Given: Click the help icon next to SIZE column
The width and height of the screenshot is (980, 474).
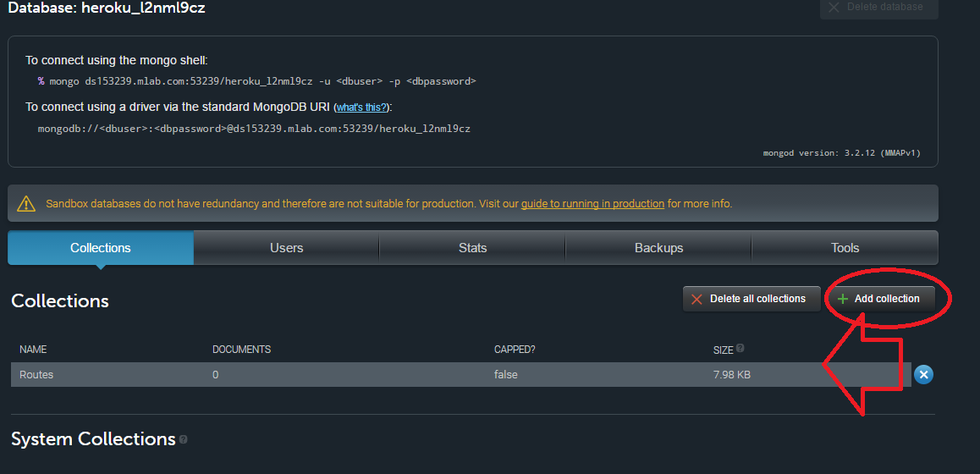Looking at the screenshot, I should [x=741, y=348].
